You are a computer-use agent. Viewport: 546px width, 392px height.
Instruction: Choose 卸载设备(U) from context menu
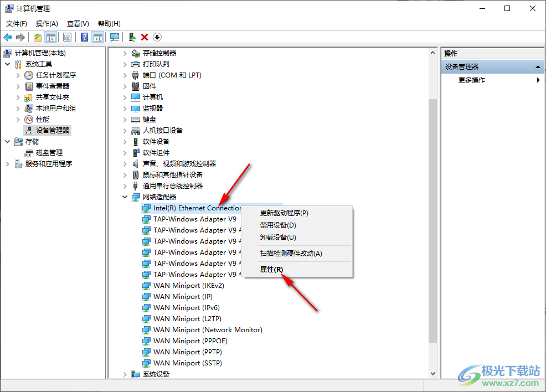click(x=297, y=238)
